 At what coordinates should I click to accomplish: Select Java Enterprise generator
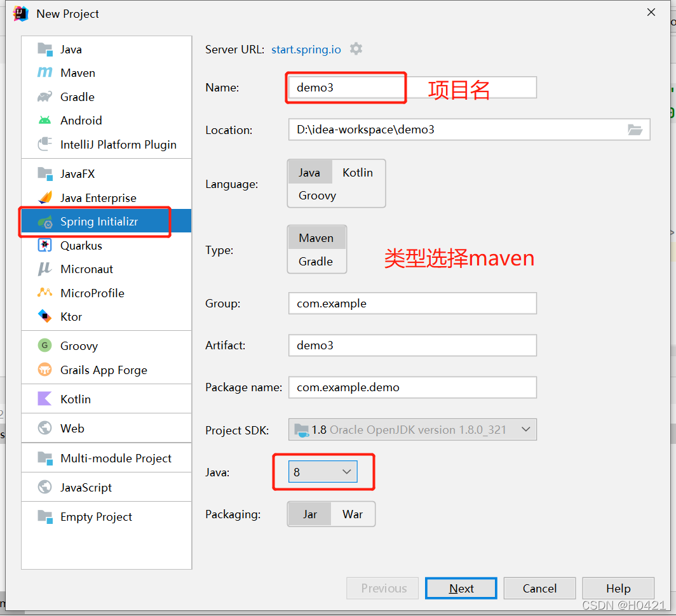(107, 198)
